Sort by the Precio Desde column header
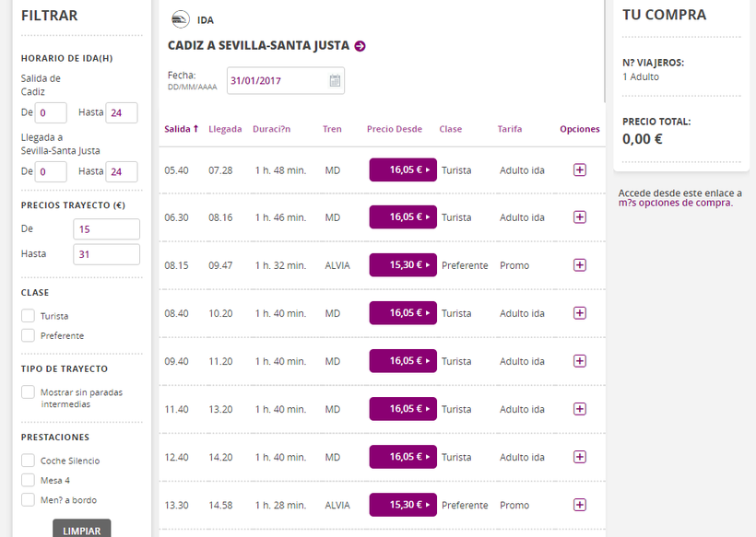Screen dimensions: 756x537 pos(395,129)
